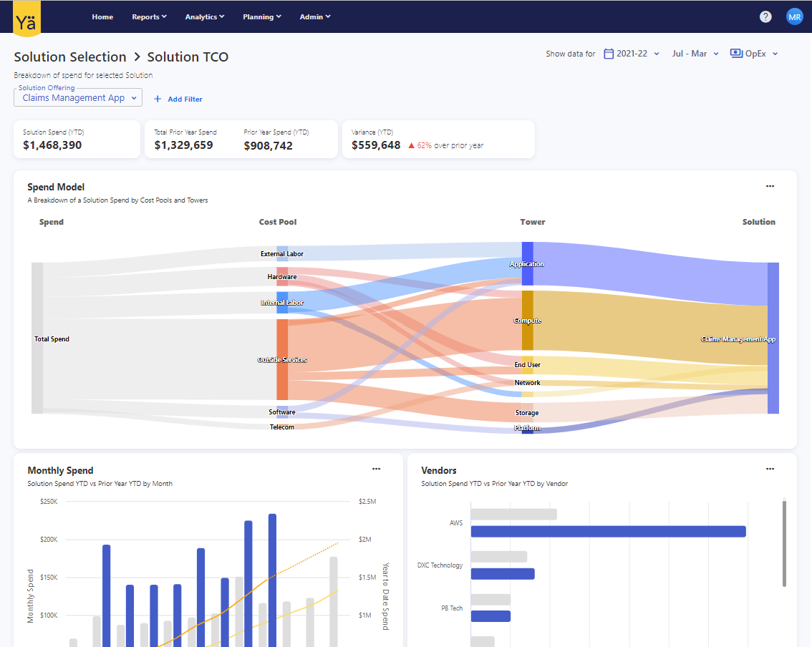
Task: Open the help question mark icon
Action: click(x=765, y=16)
